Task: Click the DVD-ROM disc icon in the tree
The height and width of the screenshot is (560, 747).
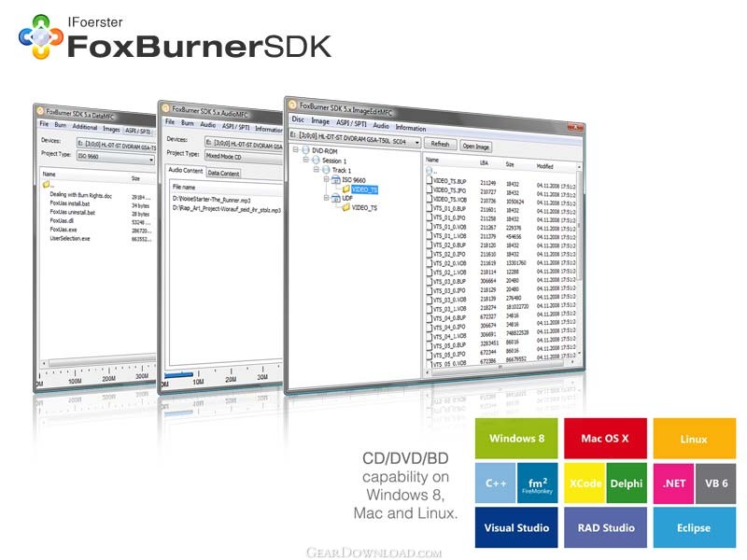Action: (x=306, y=150)
